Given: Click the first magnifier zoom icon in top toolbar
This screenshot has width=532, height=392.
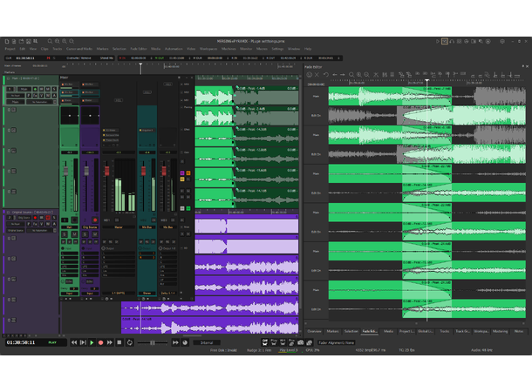Looking at the screenshot, I should (x=50, y=41).
